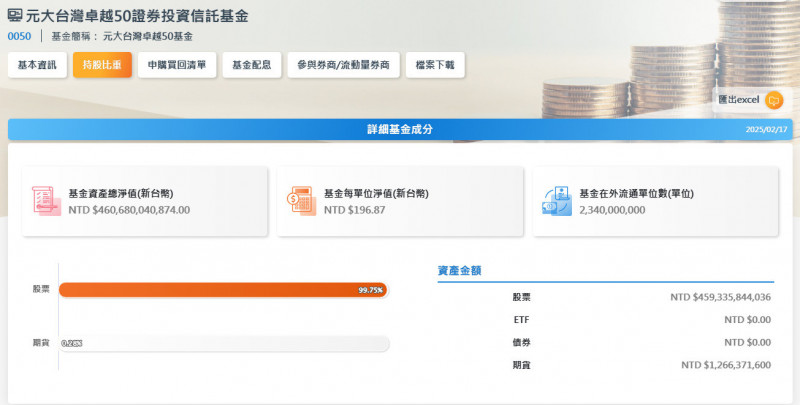Image resolution: width=800 pixels, height=405 pixels.
Task: Go to 參與券商/流動量券商 tab
Action: pos(343,65)
